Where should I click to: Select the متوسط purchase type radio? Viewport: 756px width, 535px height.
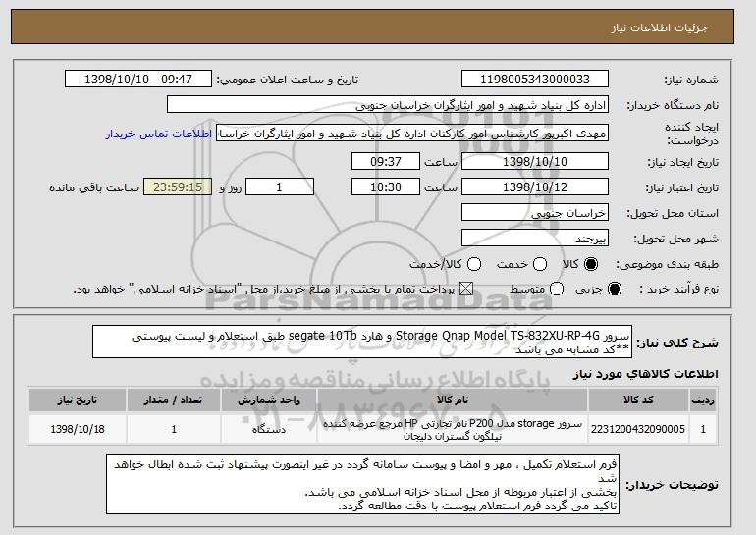(557, 289)
